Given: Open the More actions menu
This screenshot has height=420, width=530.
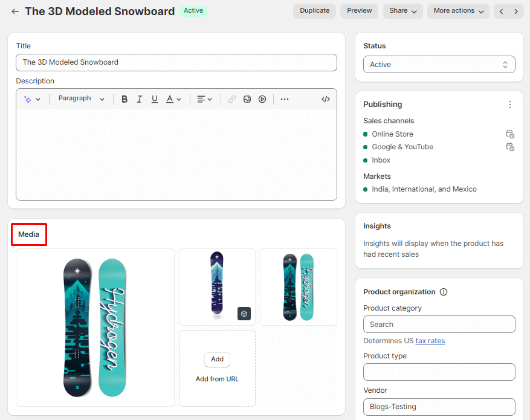Looking at the screenshot, I should pos(458,11).
